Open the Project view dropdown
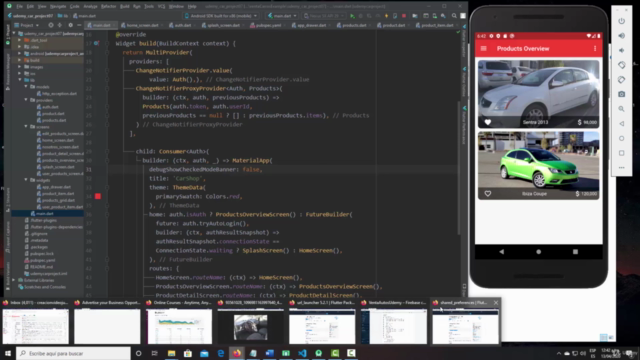640x360 pixels. 26,25
